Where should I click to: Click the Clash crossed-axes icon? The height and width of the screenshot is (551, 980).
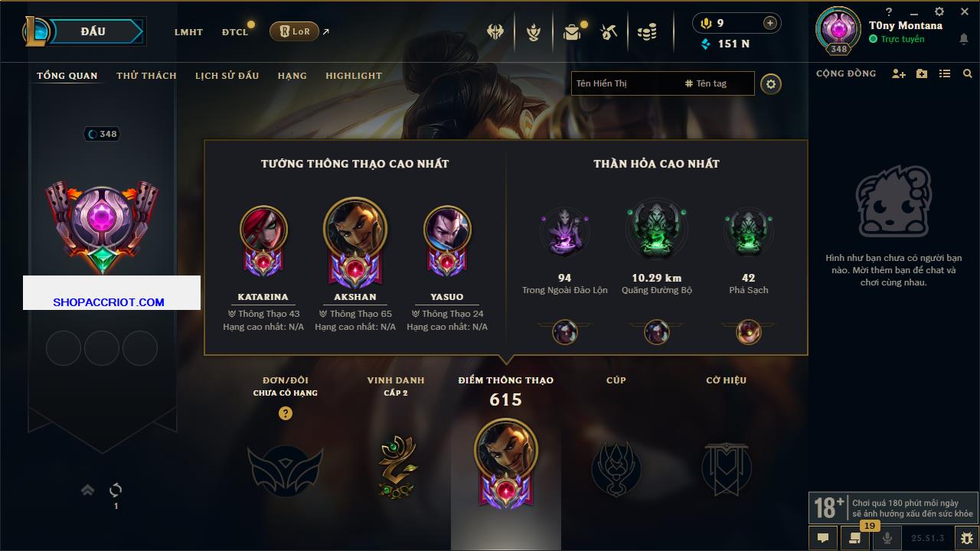(495, 32)
